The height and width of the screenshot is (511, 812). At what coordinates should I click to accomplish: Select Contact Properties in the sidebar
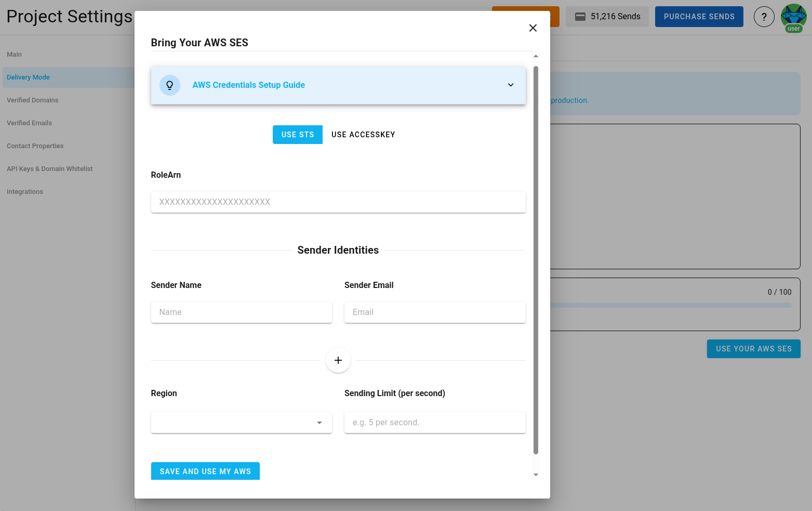[35, 146]
